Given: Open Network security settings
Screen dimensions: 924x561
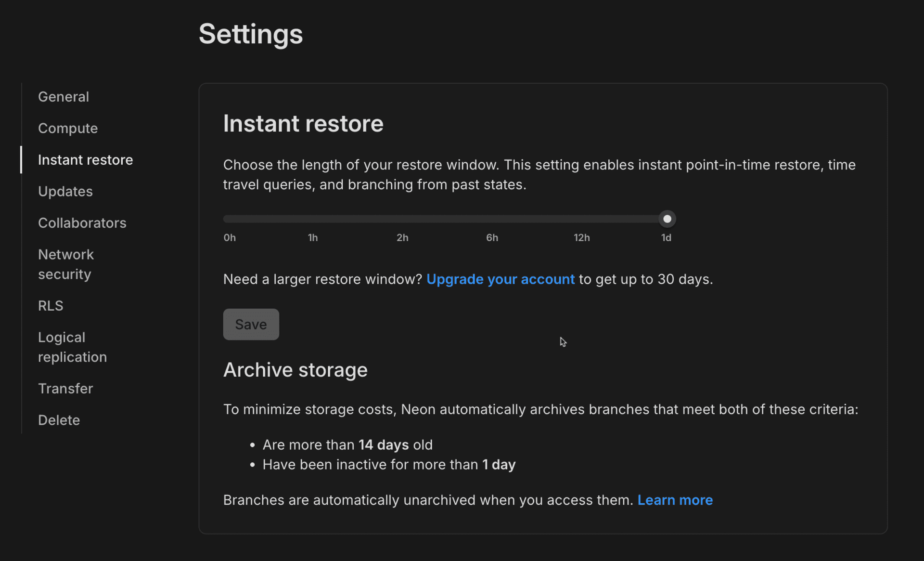Looking at the screenshot, I should (66, 264).
